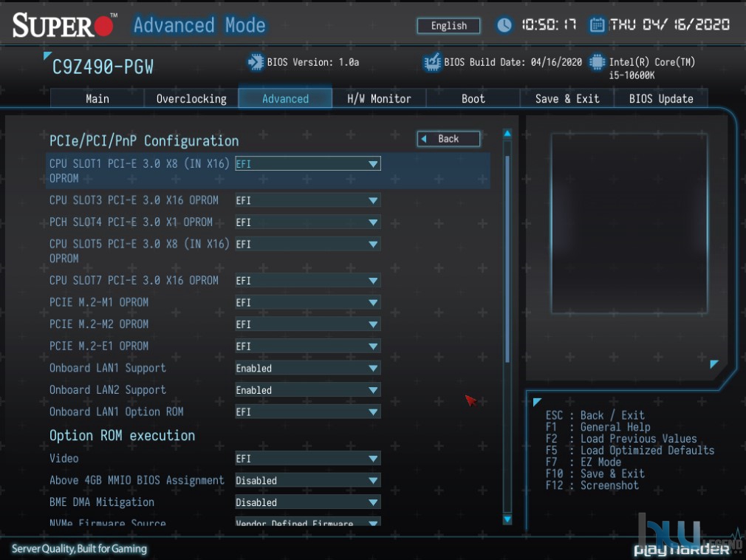Screen dimensions: 746x560
Task: Open CPU SLOT1 PCI-E 3.0 X8 OPROM dropdown
Action: coord(308,164)
